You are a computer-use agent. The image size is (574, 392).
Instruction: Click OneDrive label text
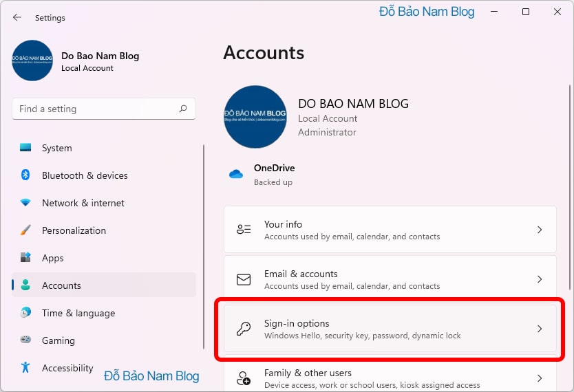click(x=274, y=168)
